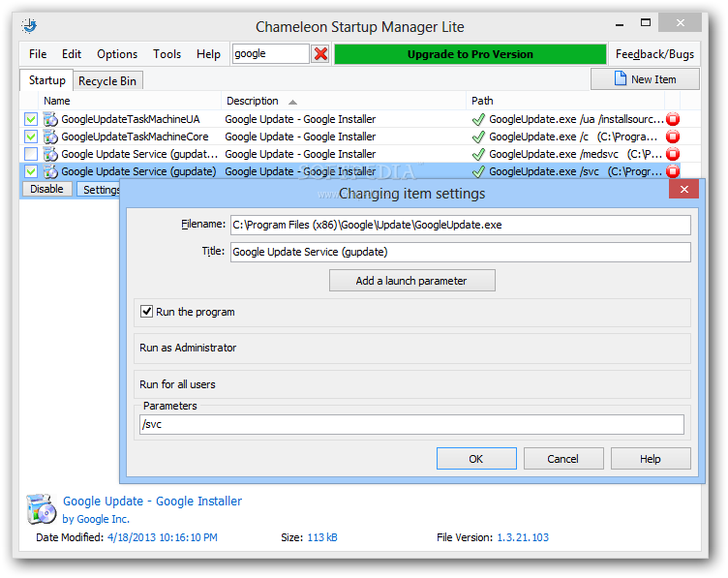
Task: Open the by Google Inc. link
Action: [x=96, y=519]
